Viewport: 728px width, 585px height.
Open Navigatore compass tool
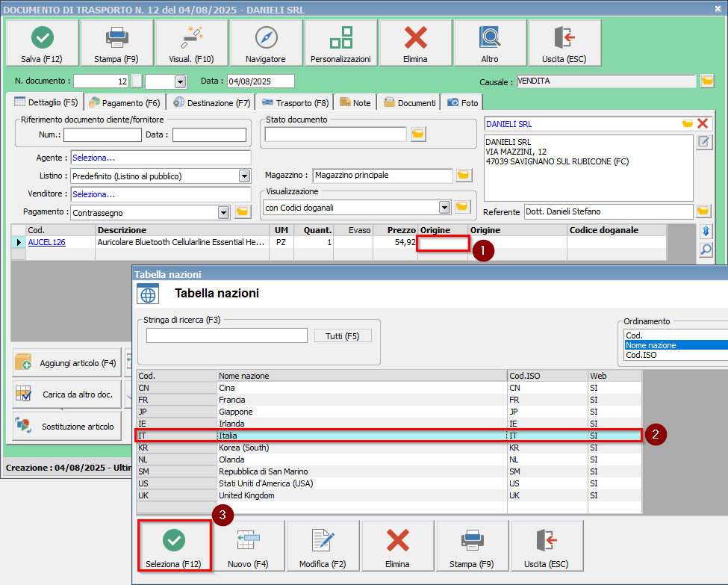click(266, 43)
